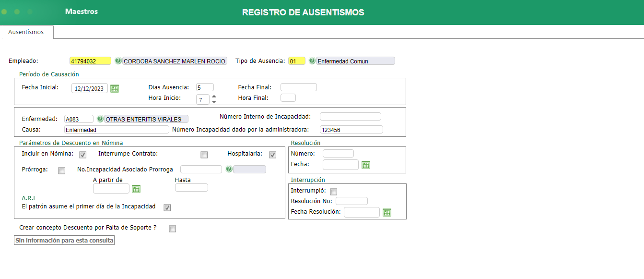Uncheck 'El patrón asume el primer día'
The height and width of the screenshot is (279, 644).
point(167,207)
